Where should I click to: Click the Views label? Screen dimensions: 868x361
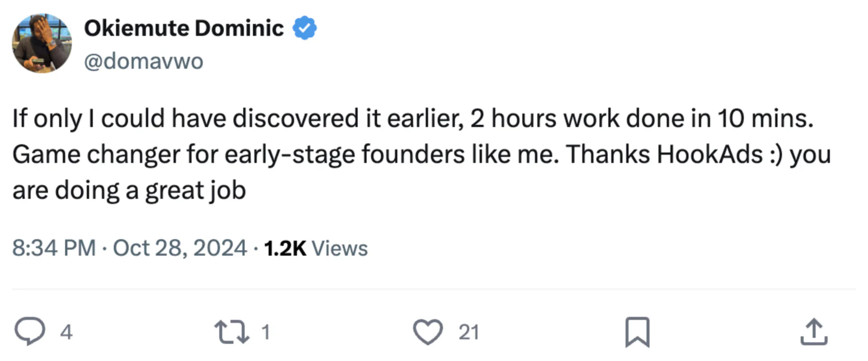pos(340,248)
